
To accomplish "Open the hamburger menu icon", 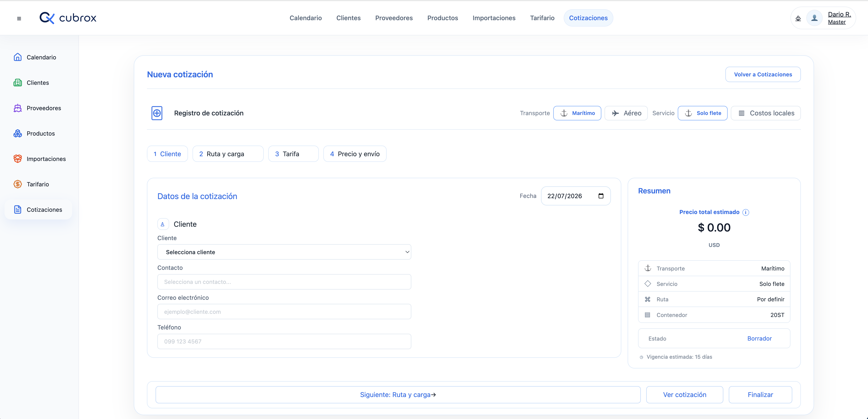I will tap(19, 19).
